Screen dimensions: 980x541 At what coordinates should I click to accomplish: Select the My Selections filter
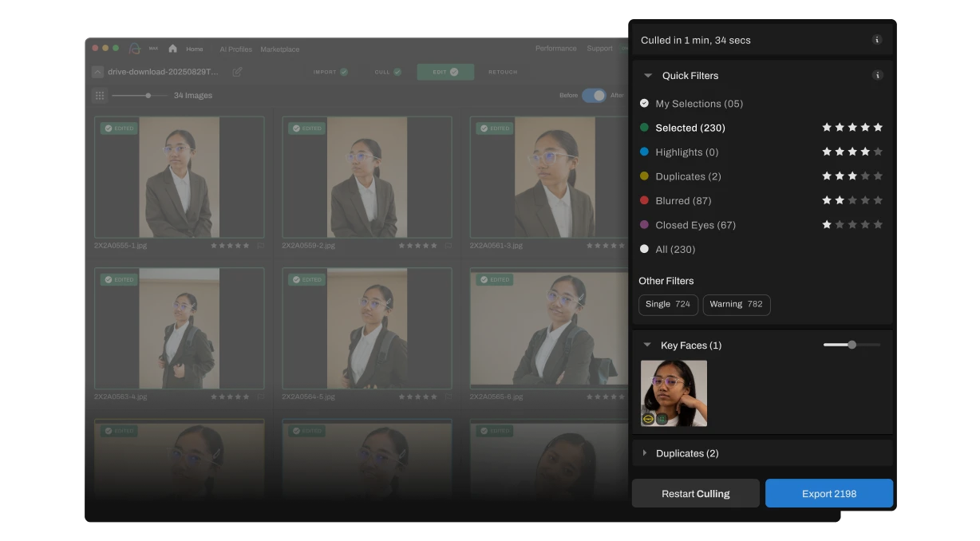[x=698, y=104]
